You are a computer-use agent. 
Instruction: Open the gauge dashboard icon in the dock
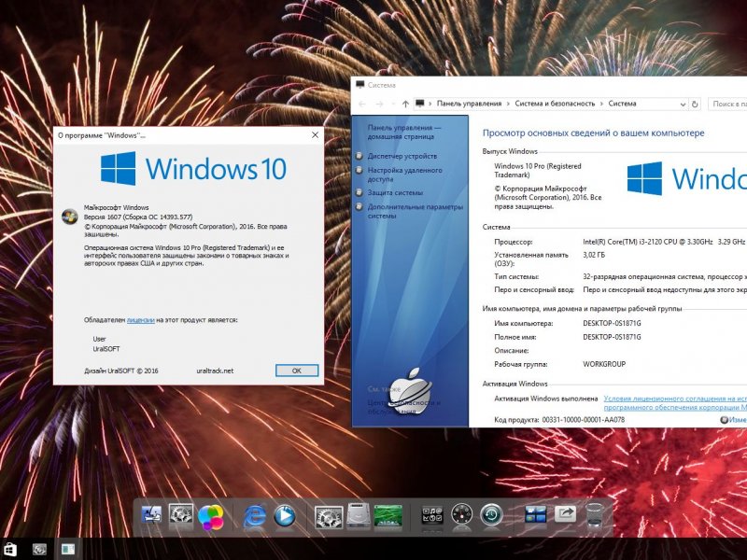point(462,516)
